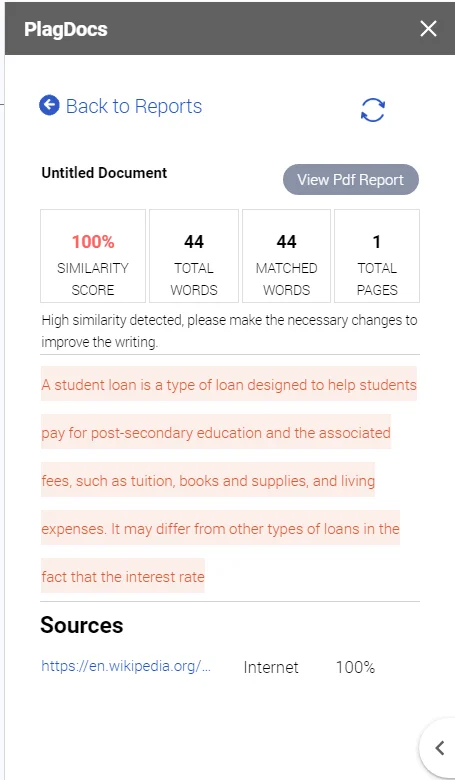The width and height of the screenshot is (455, 780).
Task: Click the back arrow circle icon
Action: pos(49,105)
